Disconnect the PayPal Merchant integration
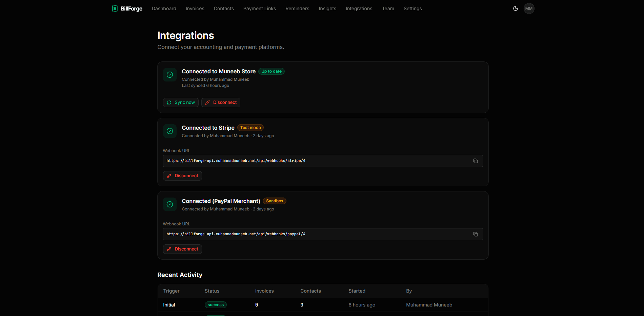The image size is (644, 316). pos(182,249)
